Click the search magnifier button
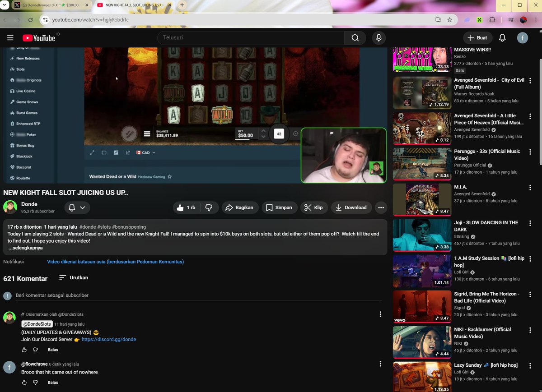Viewport: 542px width, 392px height. pos(355,38)
